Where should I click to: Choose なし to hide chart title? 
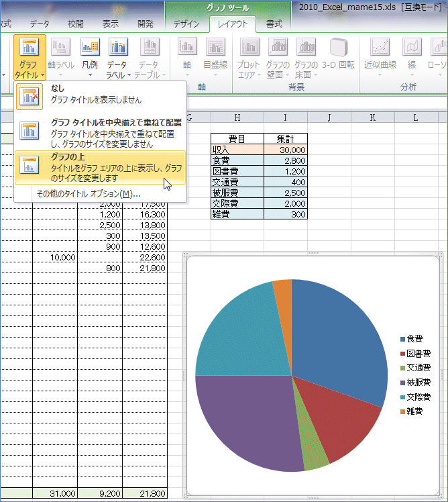click(100, 96)
